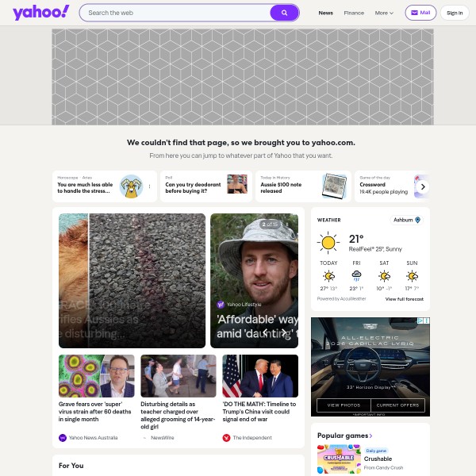
Task: Click the Yahoo logo
Action: point(40,13)
